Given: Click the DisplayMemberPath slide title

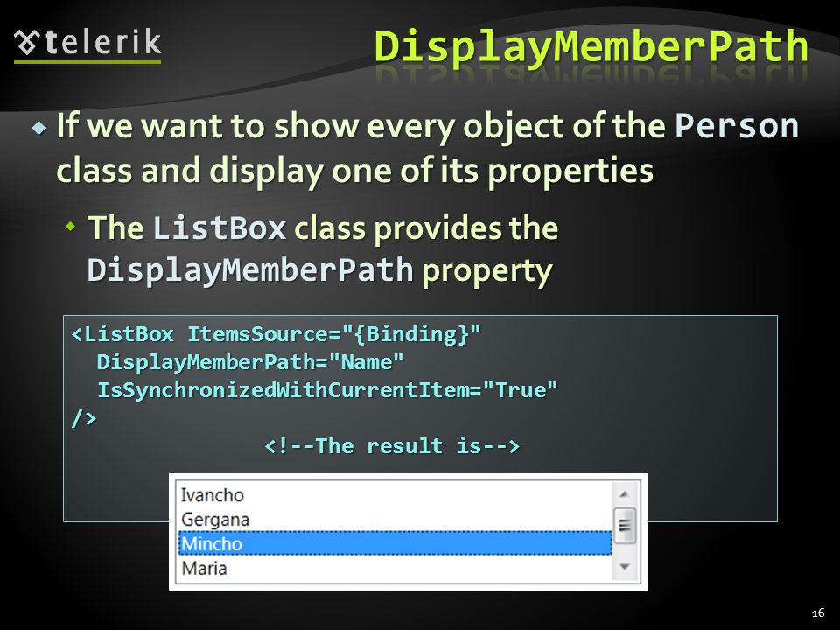Looking at the screenshot, I should [x=591, y=47].
